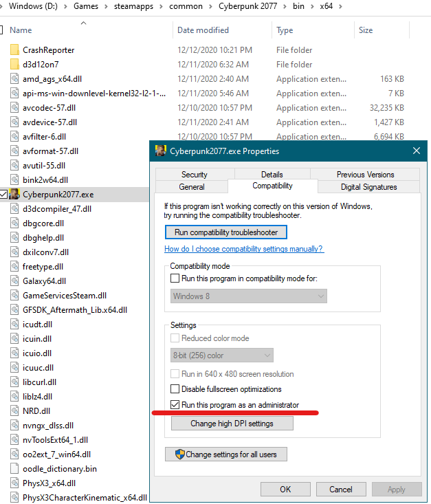
Task: Expand breadcrumb chevron after Windows (D:)
Action: [x=65, y=6]
